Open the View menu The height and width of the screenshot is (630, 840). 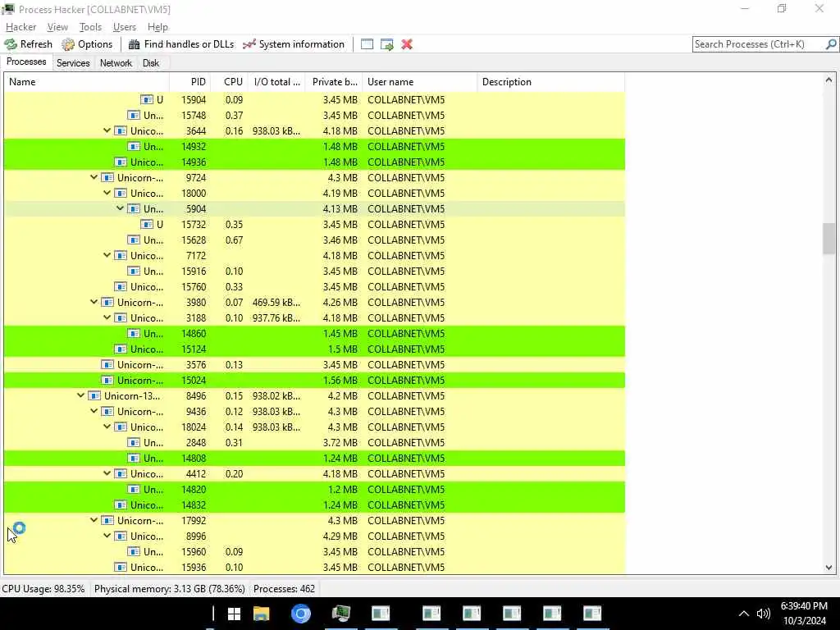[x=57, y=27]
